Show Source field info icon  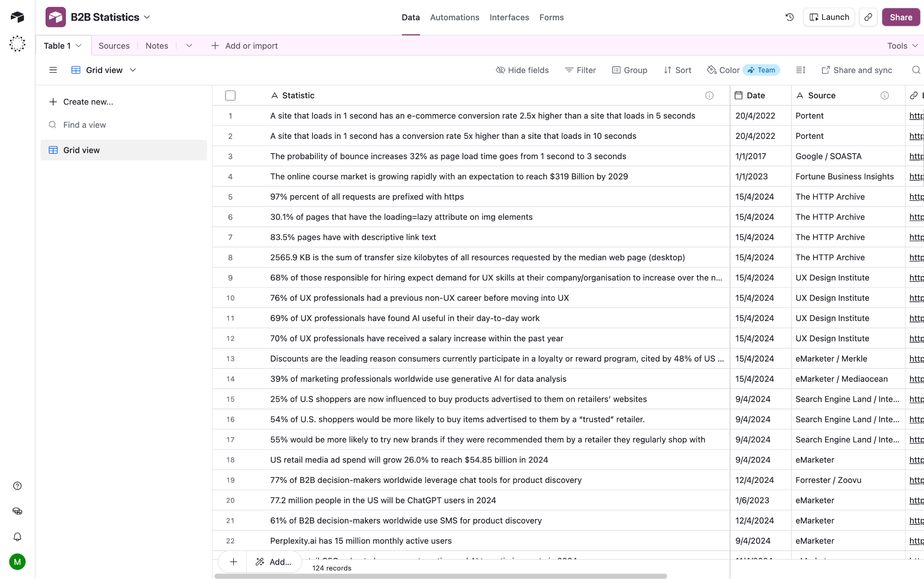pyautogui.click(x=885, y=96)
